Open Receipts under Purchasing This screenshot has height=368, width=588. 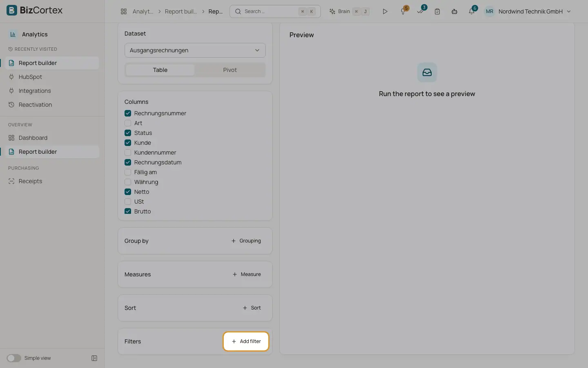pos(52,181)
